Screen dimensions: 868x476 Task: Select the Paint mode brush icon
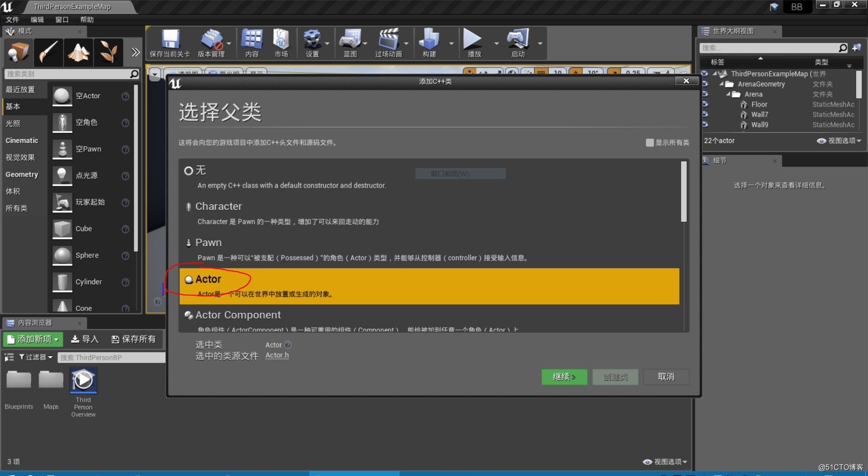pos(48,52)
